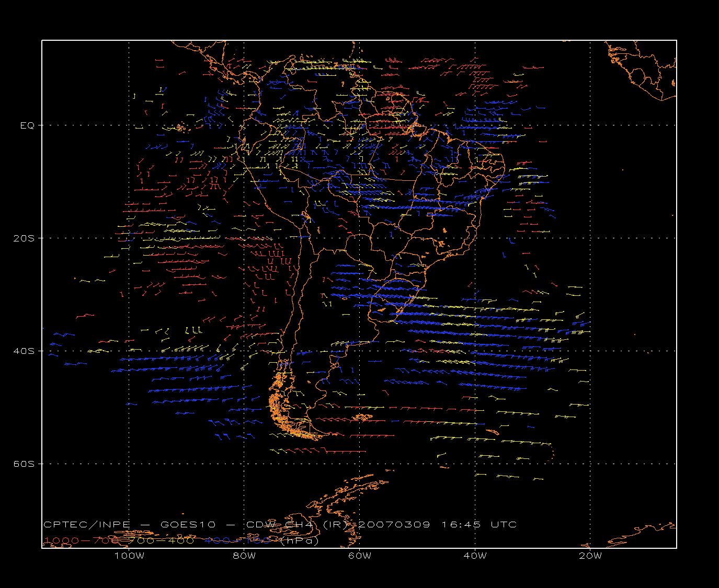This screenshot has height=588, width=719.
Task: Click the '20070309' date text
Action: (x=394, y=524)
